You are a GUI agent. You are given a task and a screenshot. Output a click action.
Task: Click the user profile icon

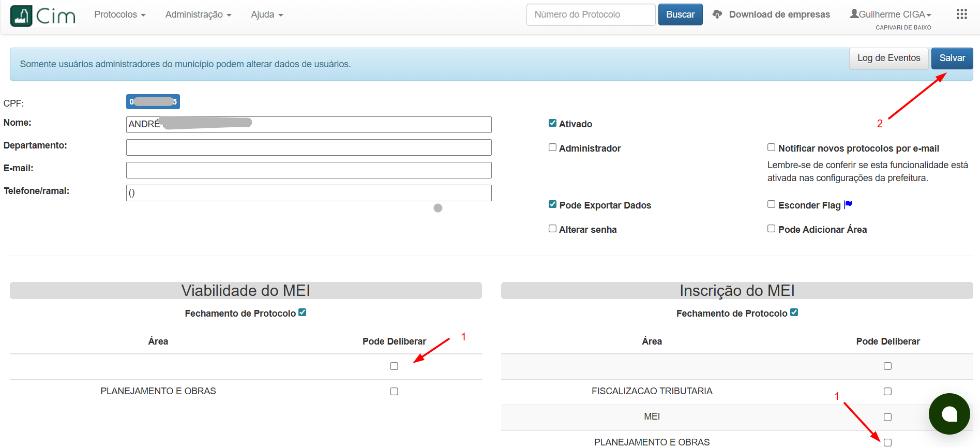[x=854, y=14]
